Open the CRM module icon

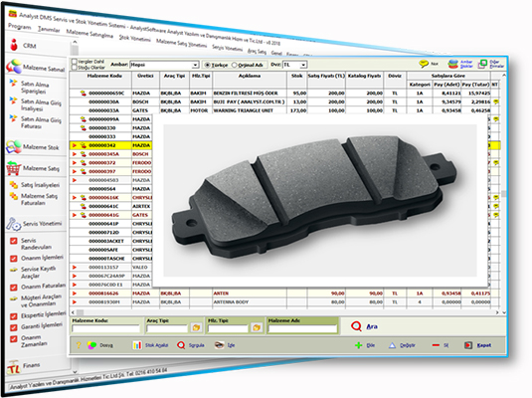pyautogui.click(x=14, y=45)
